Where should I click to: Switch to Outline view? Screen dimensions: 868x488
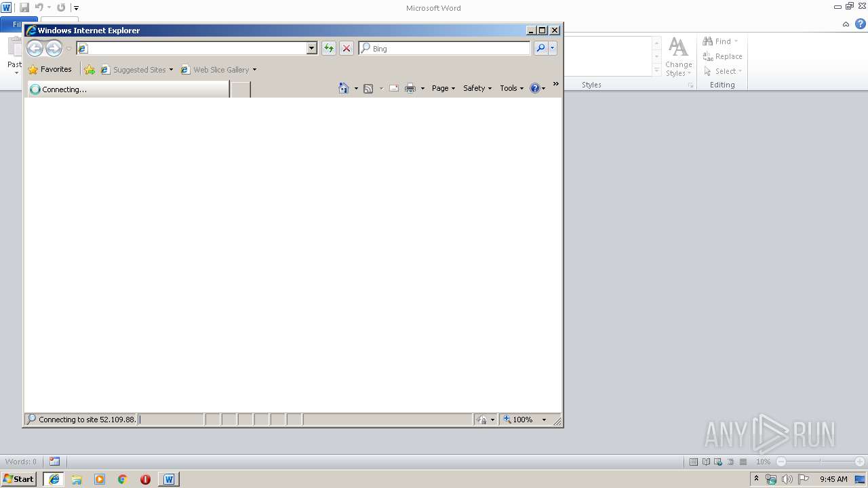(x=730, y=462)
